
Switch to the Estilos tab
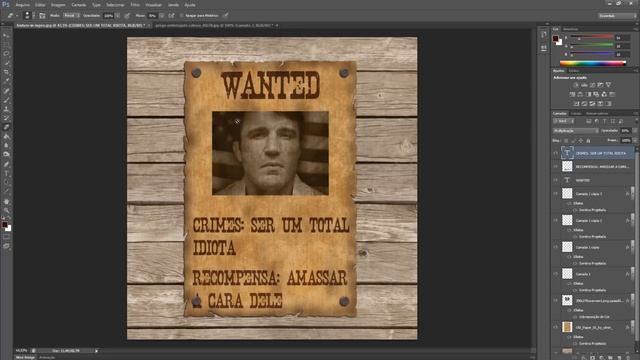(x=574, y=71)
